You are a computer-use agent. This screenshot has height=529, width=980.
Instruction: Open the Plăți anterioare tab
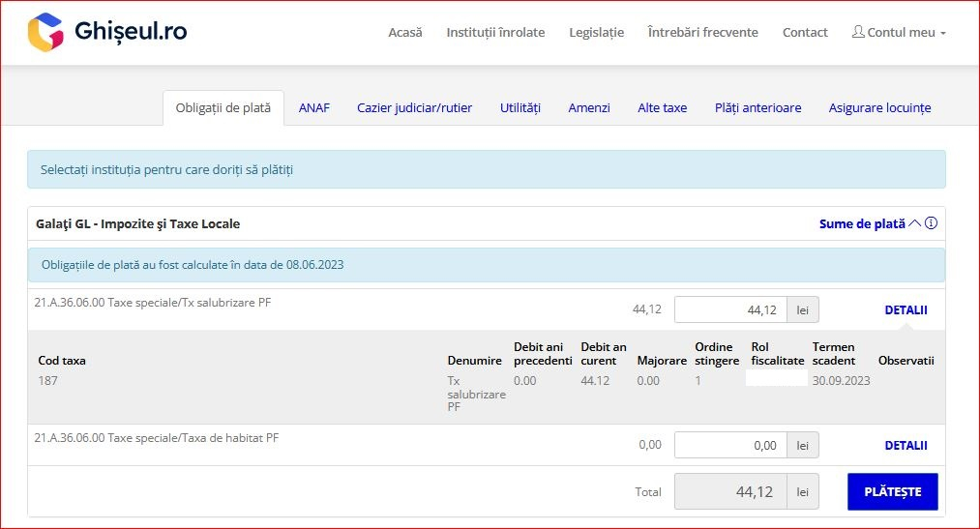[x=757, y=108]
